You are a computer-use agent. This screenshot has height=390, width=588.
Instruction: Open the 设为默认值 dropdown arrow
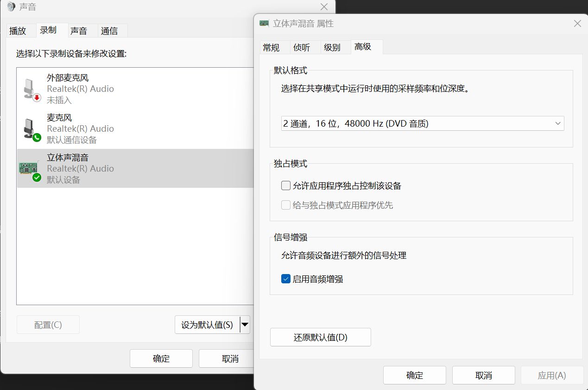click(245, 325)
